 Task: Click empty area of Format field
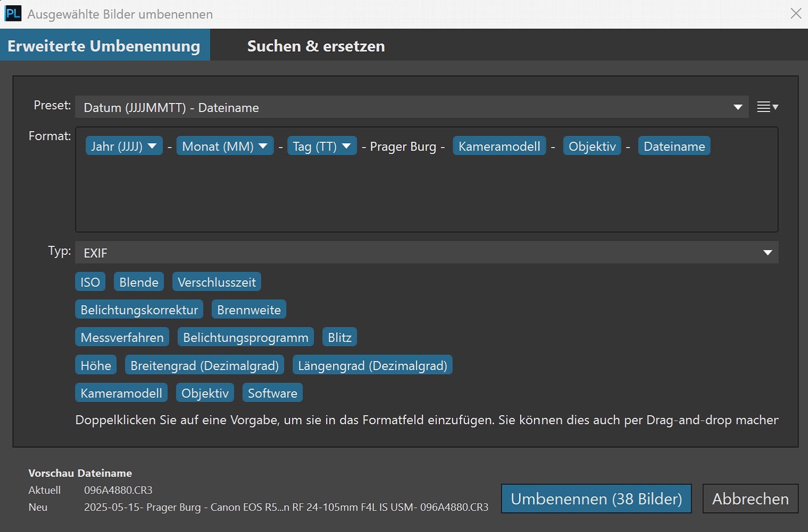427,194
